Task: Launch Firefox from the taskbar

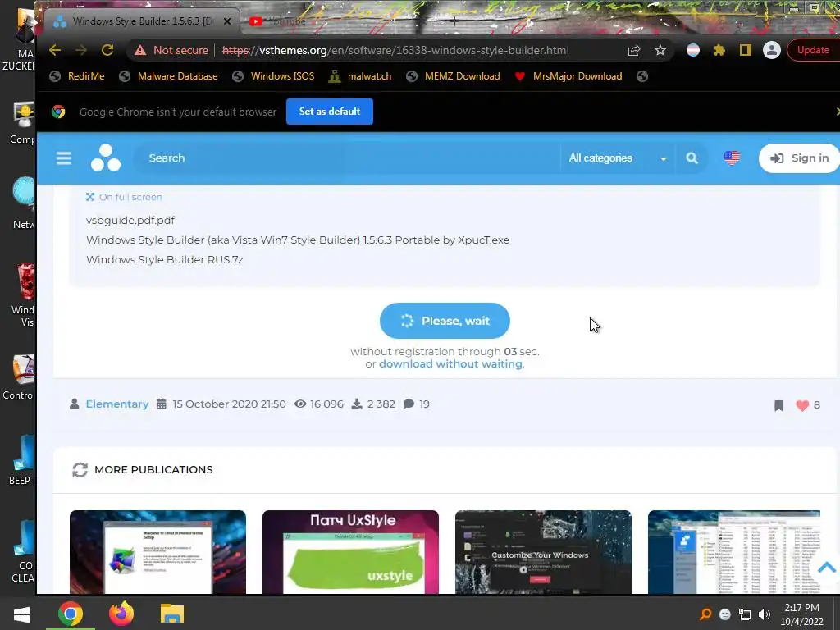Action: tap(121, 614)
